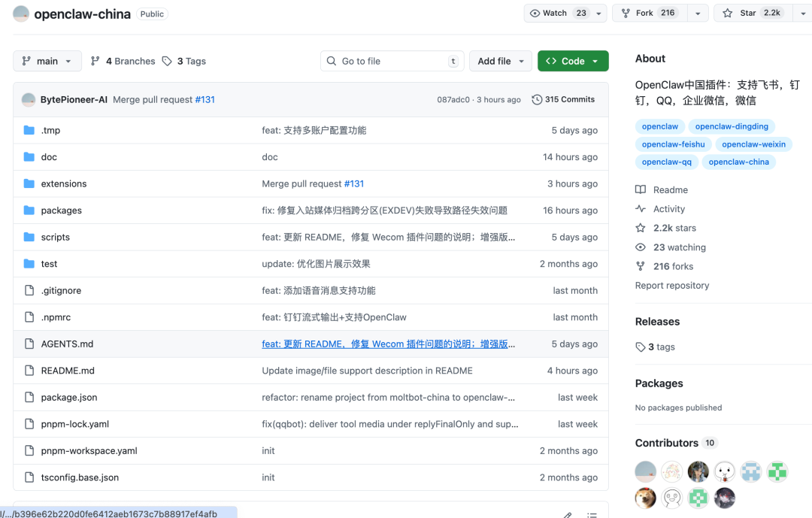Click the pencil edit icon below file list
The height and width of the screenshot is (518, 812).
tap(568, 515)
